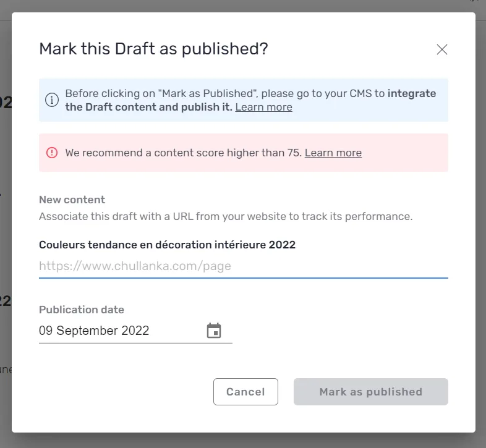Click the blue CMS integration info banner
The image size is (486, 448).
pos(244,99)
